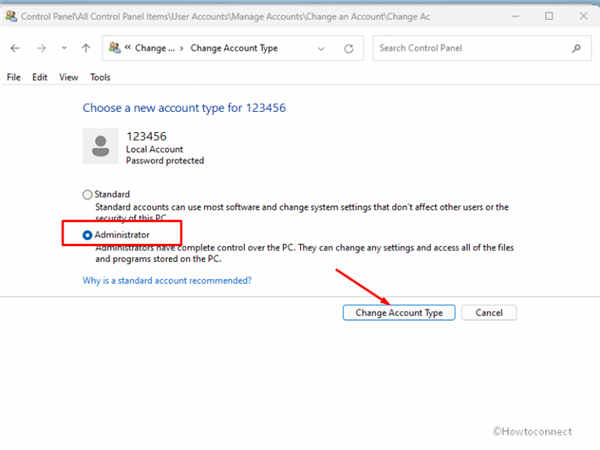
Task: Click the search magnifier icon
Action: (x=576, y=48)
